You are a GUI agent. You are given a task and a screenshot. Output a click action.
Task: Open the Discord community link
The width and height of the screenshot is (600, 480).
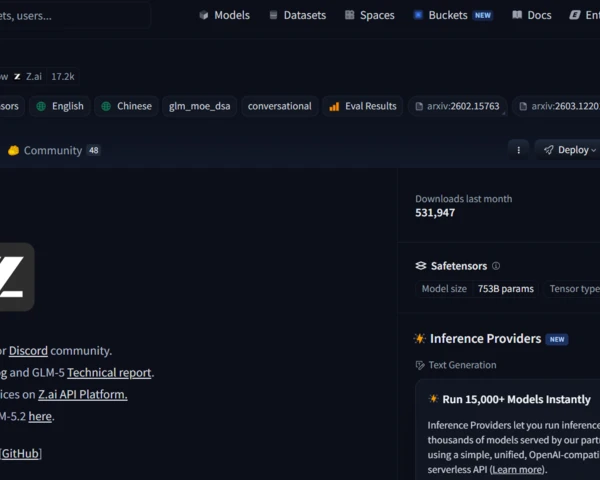tap(28, 351)
